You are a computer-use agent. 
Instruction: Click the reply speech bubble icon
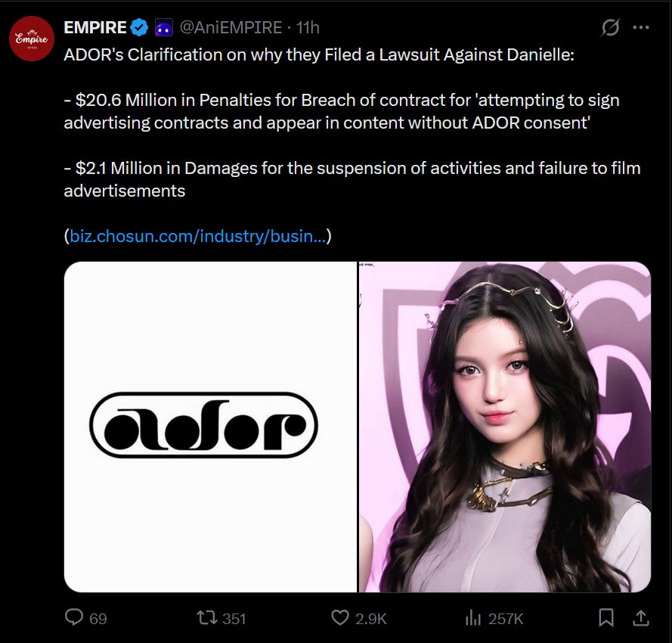74,618
